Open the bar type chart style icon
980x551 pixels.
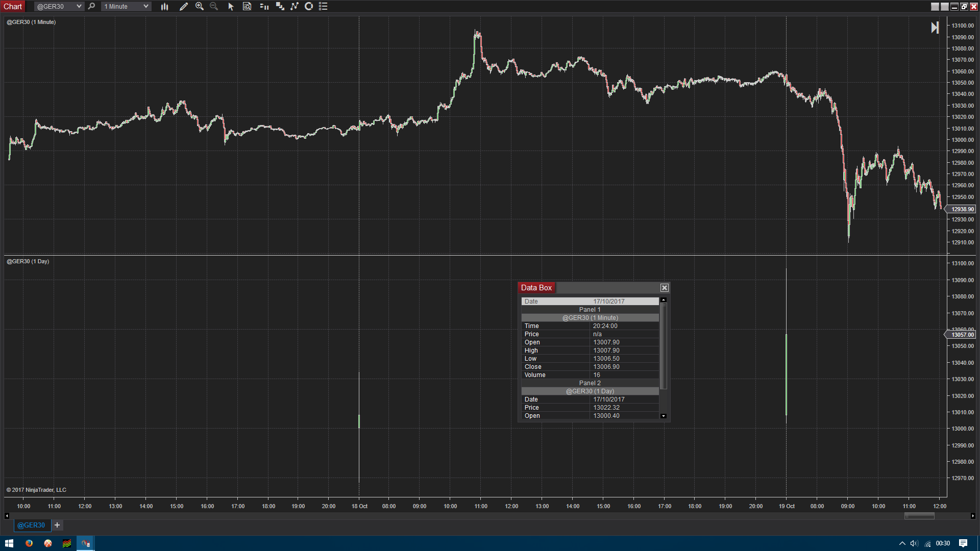[x=164, y=7]
